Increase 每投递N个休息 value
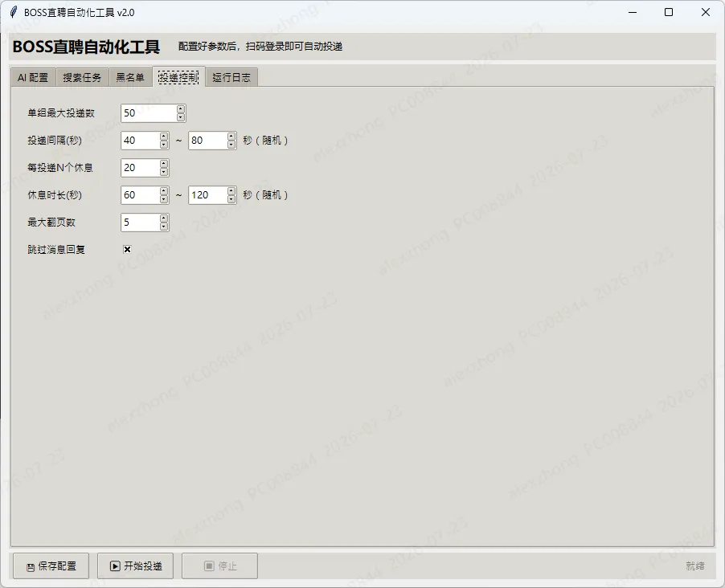Screen dimensions: 725x588 click(164, 164)
